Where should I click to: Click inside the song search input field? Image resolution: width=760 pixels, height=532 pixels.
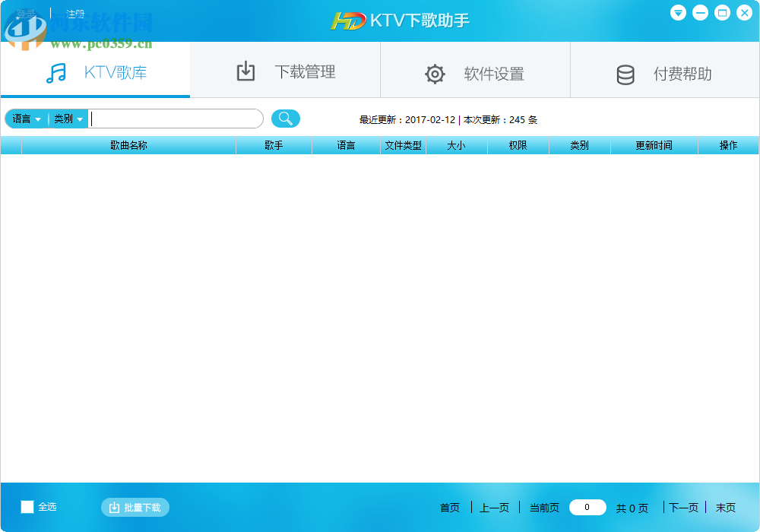point(175,119)
